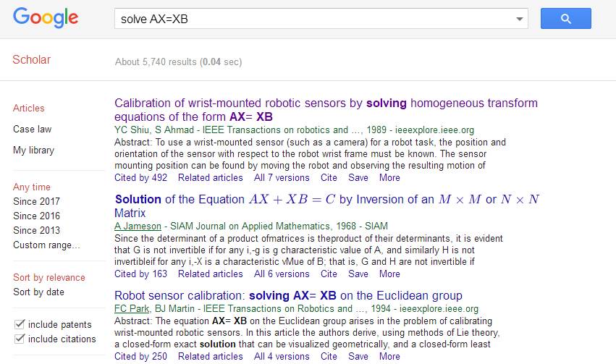Select Articles in the sidebar
Screen dimensions: 616x364
[x=29, y=108]
